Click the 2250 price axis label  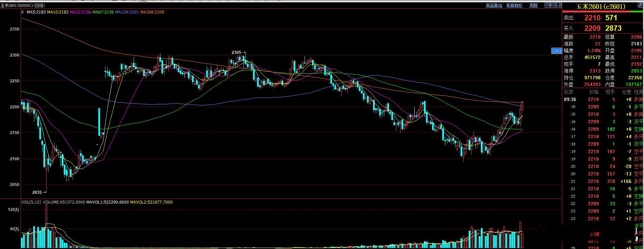[x=15, y=81]
